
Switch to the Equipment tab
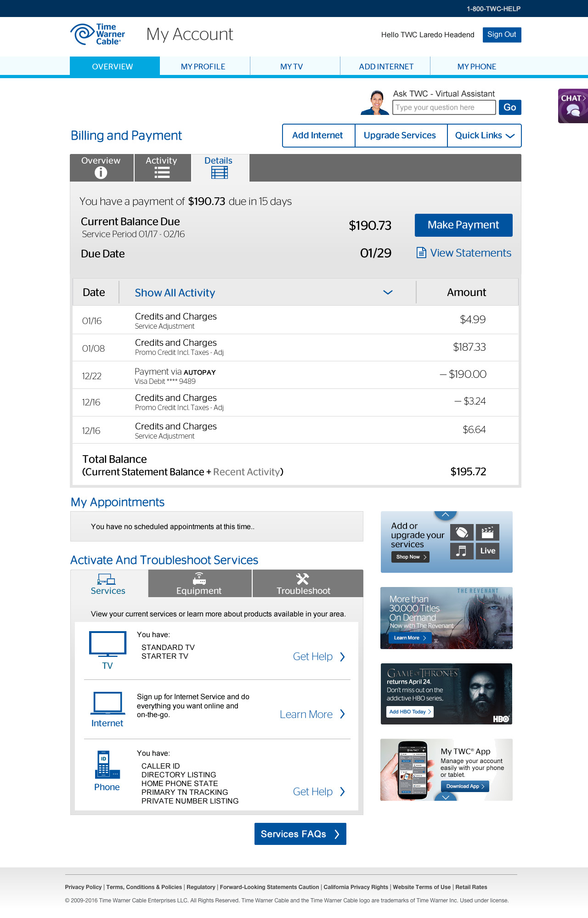click(x=200, y=583)
